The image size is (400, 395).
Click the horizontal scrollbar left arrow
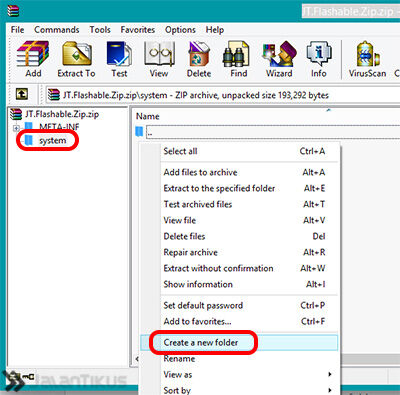pyautogui.click(x=137, y=359)
